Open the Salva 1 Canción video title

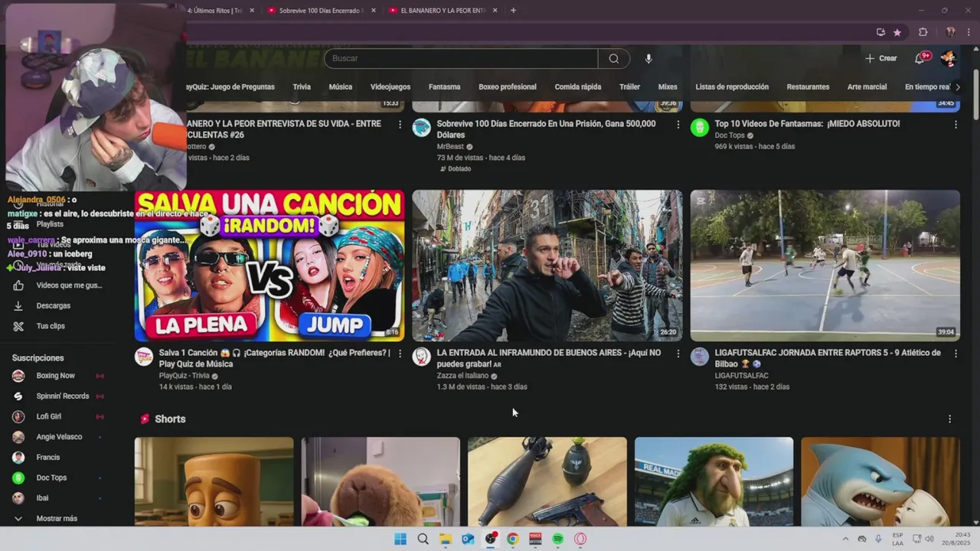[x=274, y=358]
